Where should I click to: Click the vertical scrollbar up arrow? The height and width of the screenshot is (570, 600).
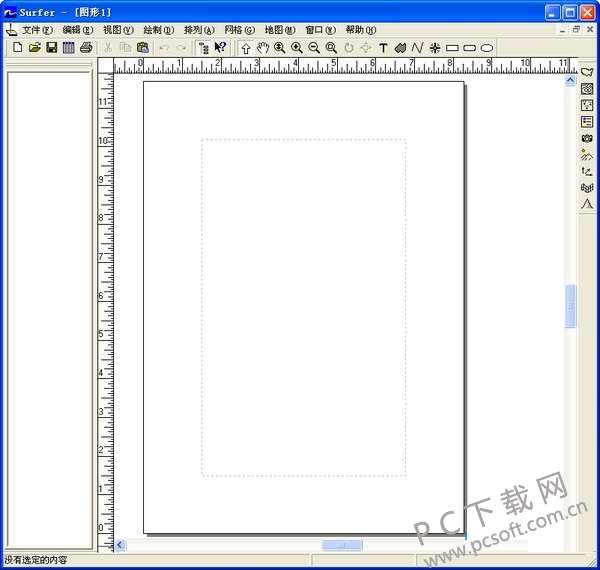tap(570, 80)
